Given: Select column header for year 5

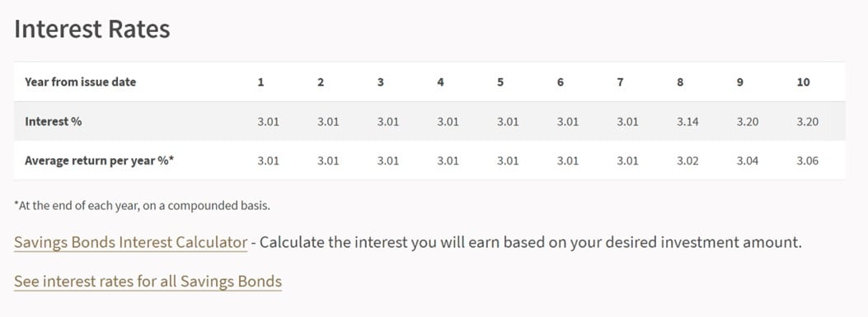Looking at the screenshot, I should [500, 82].
